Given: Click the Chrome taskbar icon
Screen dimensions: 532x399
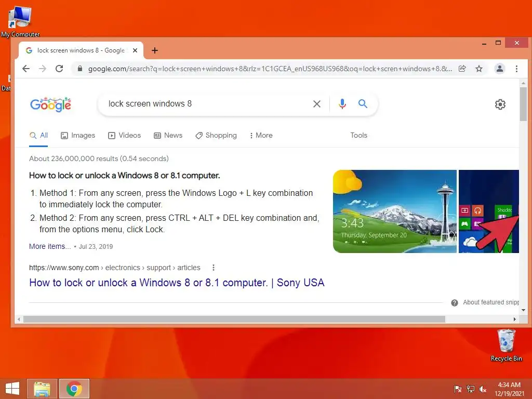Looking at the screenshot, I should [x=74, y=389].
